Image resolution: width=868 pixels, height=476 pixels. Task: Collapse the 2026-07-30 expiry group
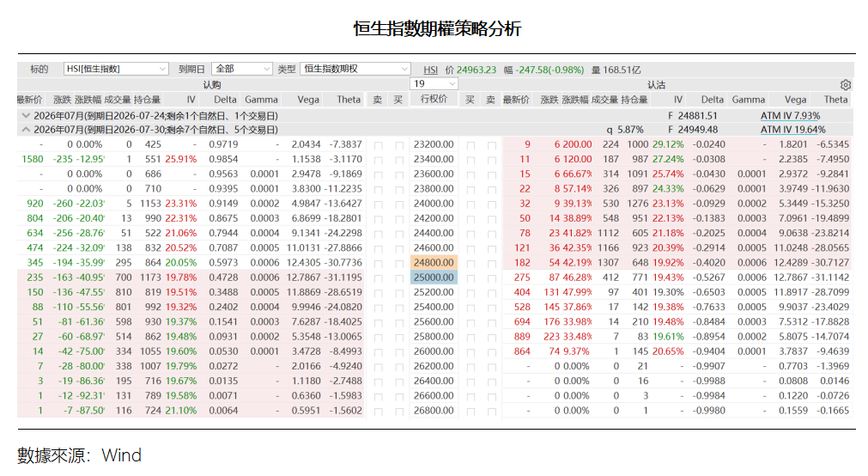(26, 130)
